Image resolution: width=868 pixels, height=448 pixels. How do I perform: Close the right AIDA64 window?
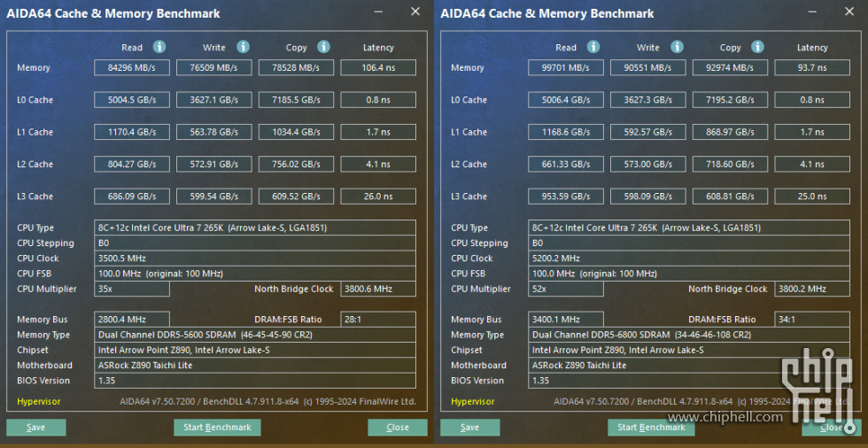(x=849, y=11)
